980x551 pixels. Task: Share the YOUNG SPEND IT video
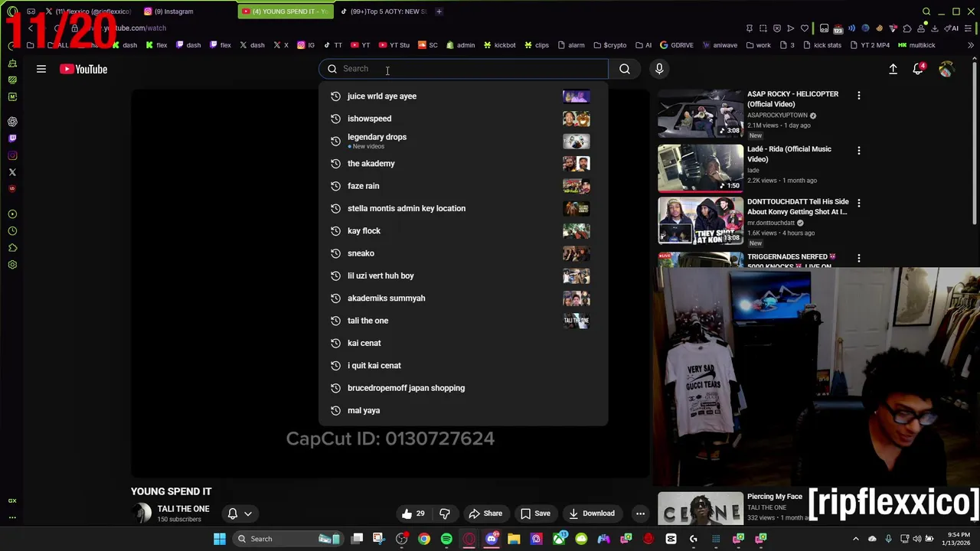tap(485, 514)
